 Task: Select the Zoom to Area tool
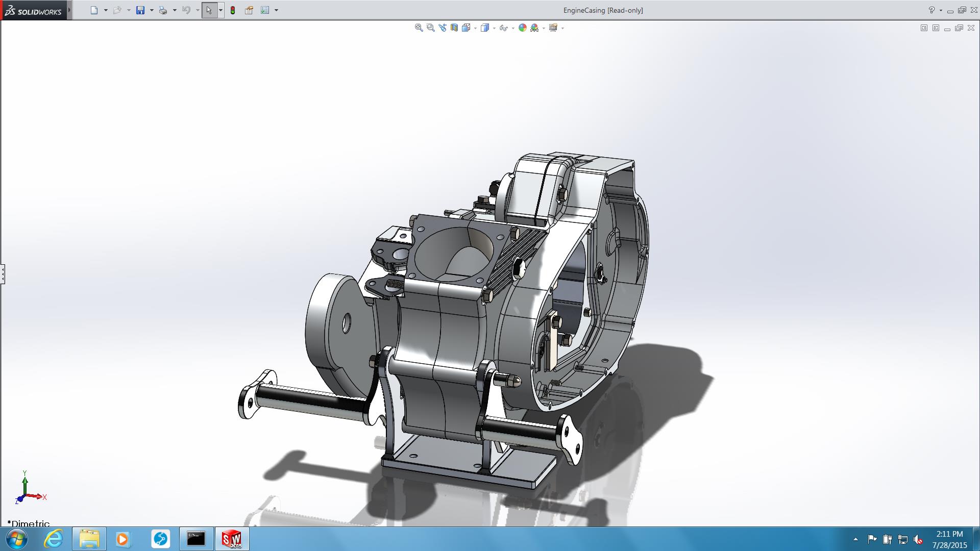[430, 28]
